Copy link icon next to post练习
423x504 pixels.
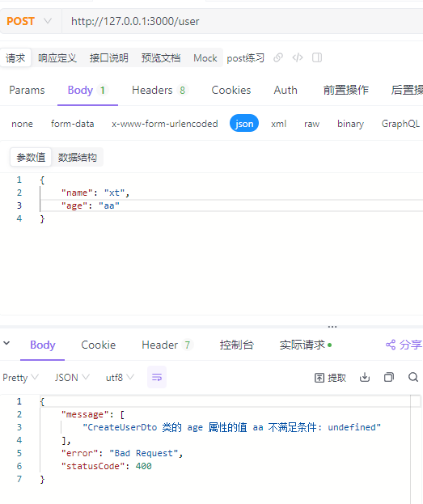coord(278,58)
